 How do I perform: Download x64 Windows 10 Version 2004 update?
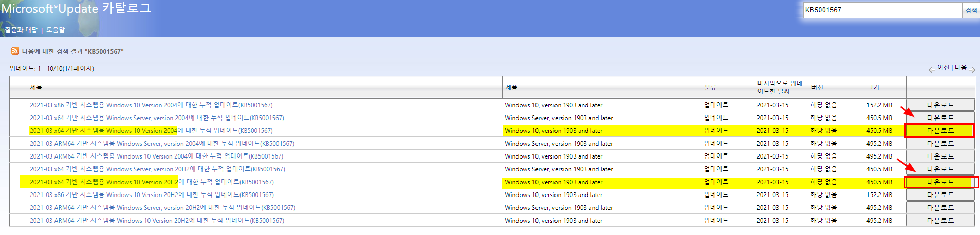point(940,130)
